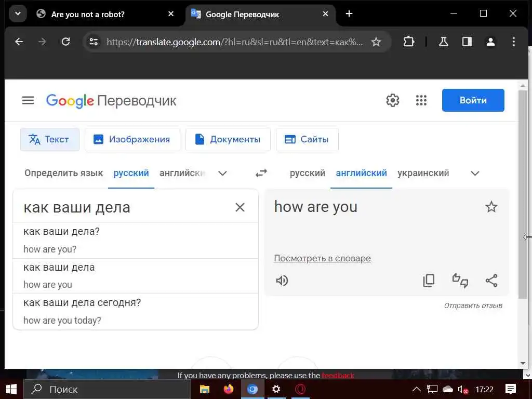This screenshot has width=532, height=399.
Task: Close the 'Are you not a robot?' tab
Action: click(171, 14)
